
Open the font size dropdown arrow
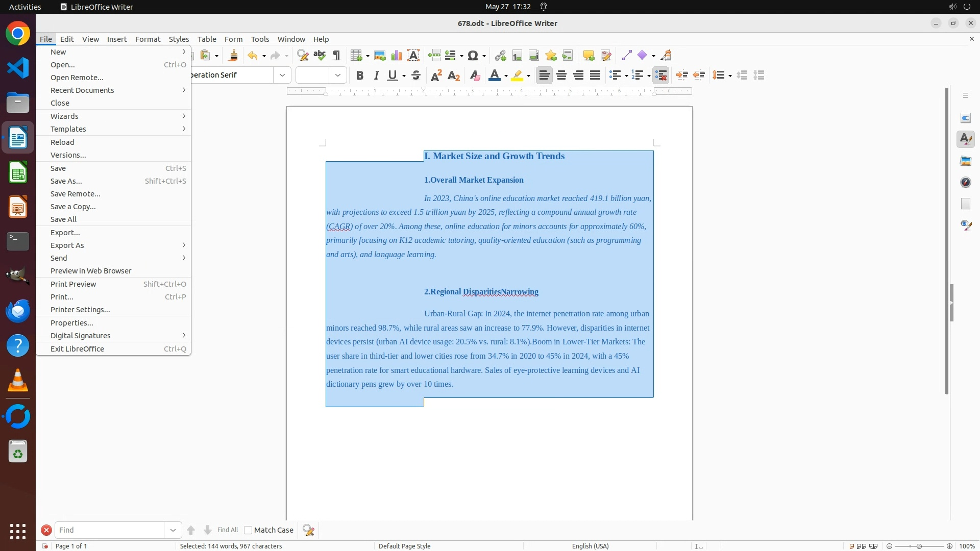pos(338,76)
